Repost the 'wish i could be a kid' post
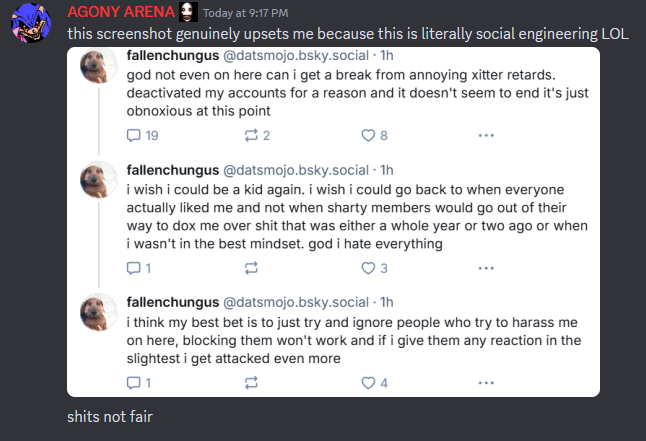 [x=252, y=268]
